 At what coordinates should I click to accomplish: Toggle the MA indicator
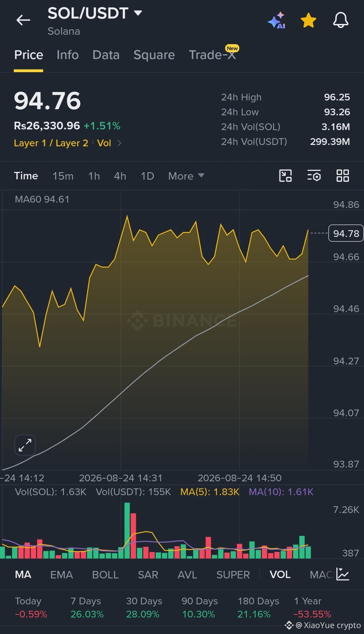23,575
